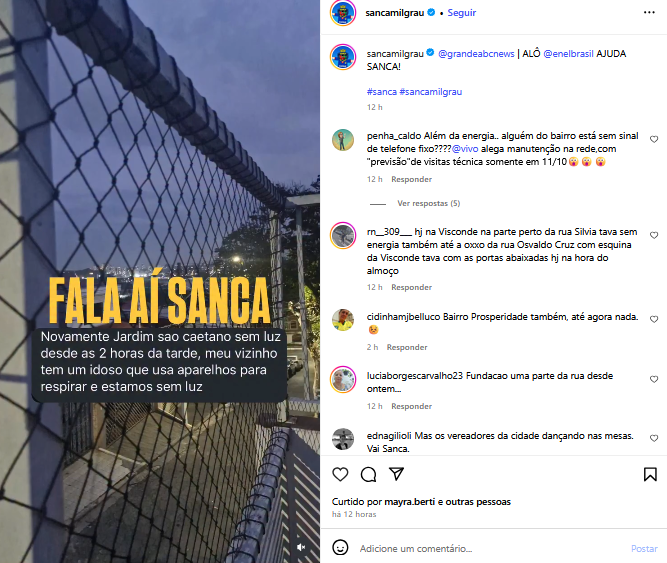Open the three-dot more options menu
Image resolution: width=667 pixels, height=563 pixels.
[649, 12]
